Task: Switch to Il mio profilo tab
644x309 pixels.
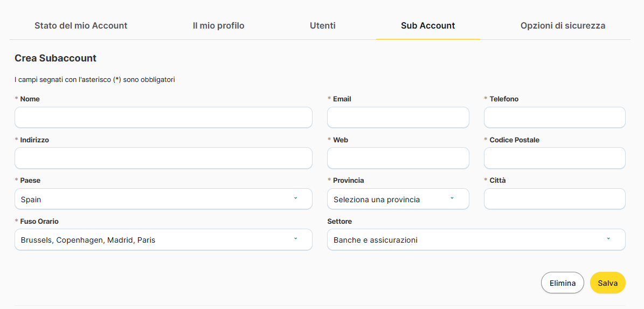Action: (x=218, y=25)
